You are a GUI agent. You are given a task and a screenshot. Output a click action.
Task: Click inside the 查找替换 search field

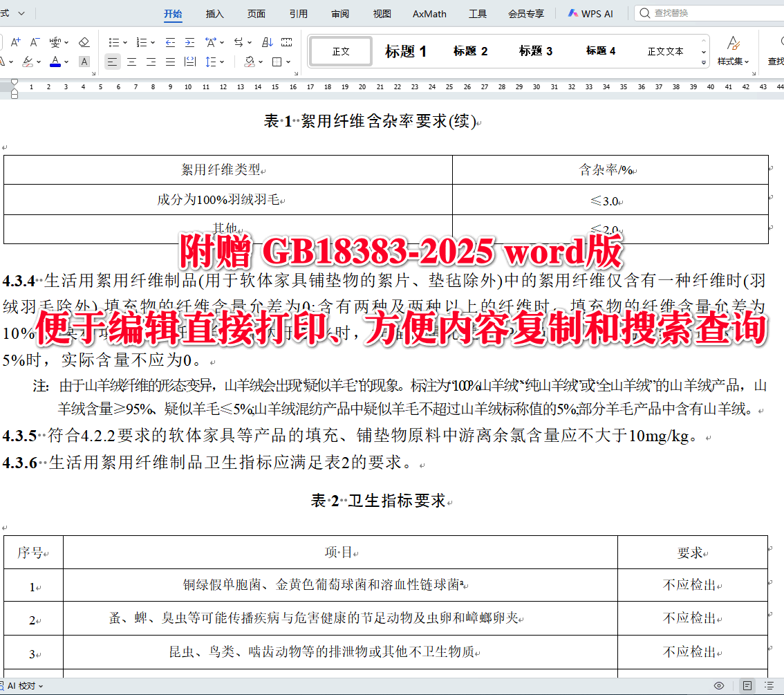tap(705, 12)
